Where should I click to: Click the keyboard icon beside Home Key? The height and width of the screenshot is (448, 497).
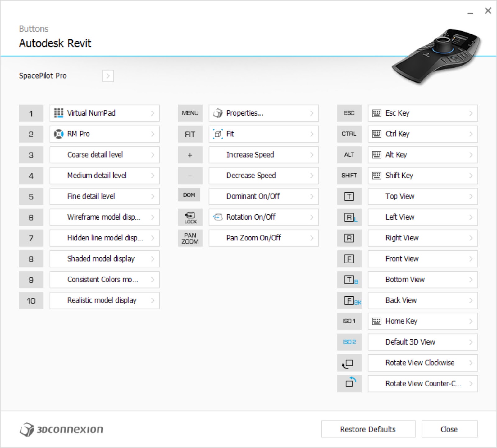376,321
